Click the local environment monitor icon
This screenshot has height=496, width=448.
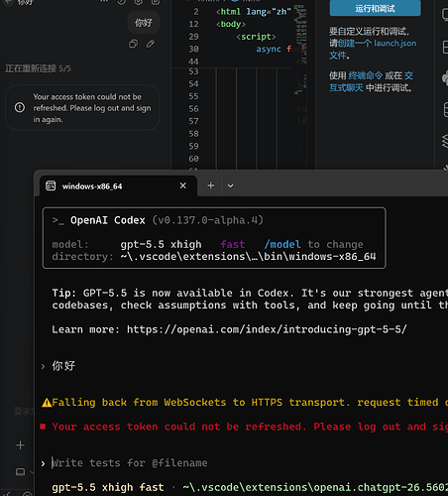pyautogui.click(x=20, y=471)
